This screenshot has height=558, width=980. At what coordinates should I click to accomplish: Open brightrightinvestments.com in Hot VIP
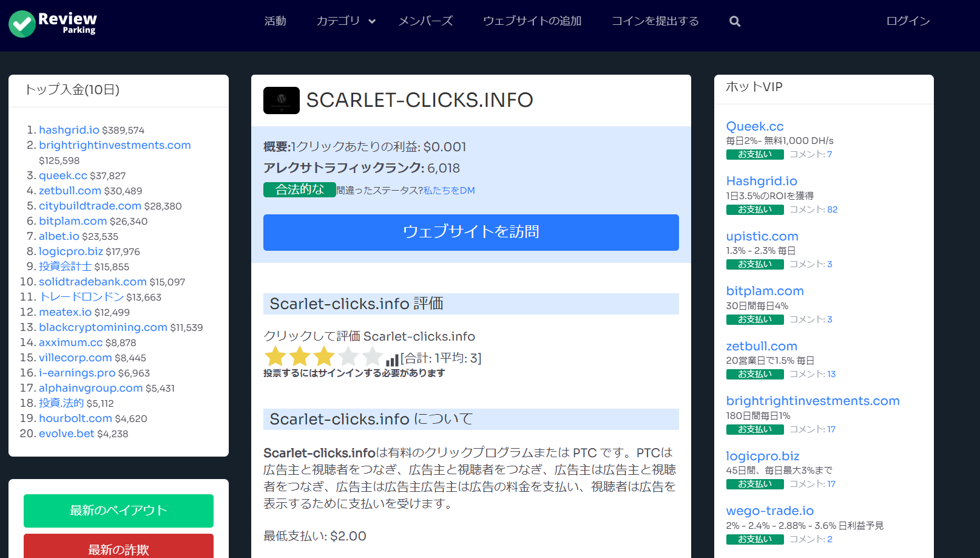pyautogui.click(x=813, y=401)
